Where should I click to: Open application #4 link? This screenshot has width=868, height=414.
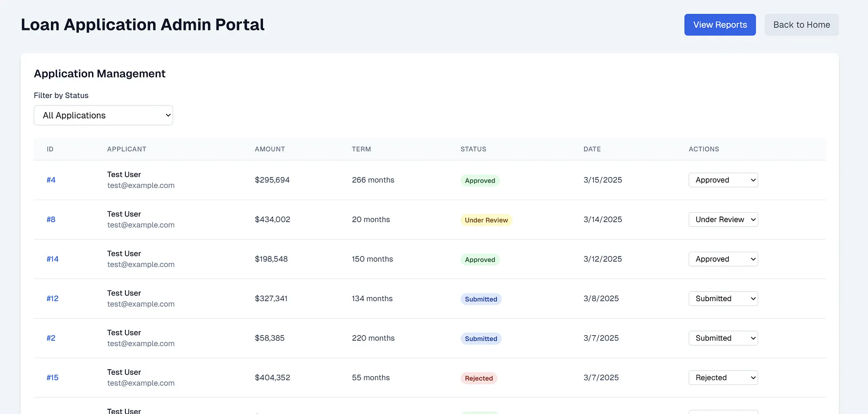[x=51, y=180]
